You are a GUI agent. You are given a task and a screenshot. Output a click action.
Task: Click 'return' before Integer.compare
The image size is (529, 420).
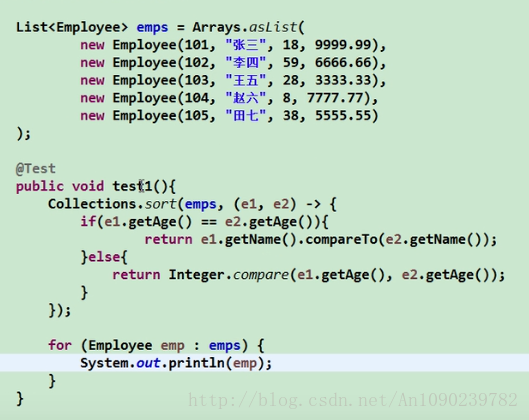click(136, 275)
